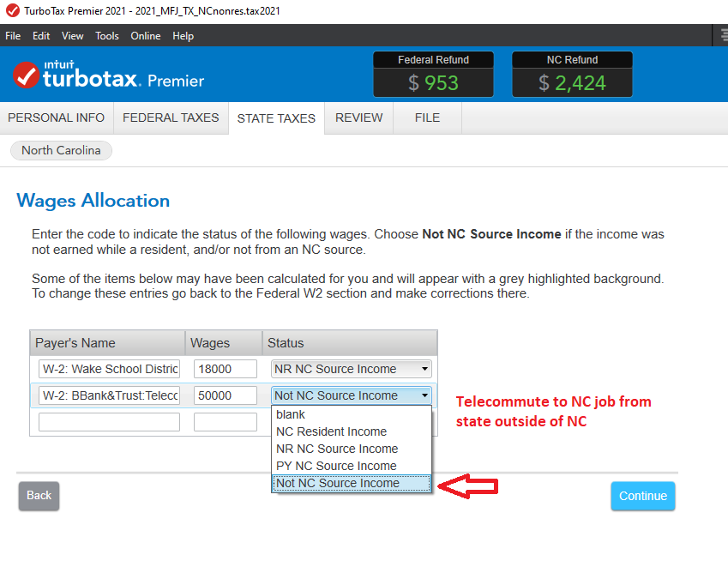Click the North Carolina state pill
The height and width of the screenshot is (567, 728).
pos(61,151)
